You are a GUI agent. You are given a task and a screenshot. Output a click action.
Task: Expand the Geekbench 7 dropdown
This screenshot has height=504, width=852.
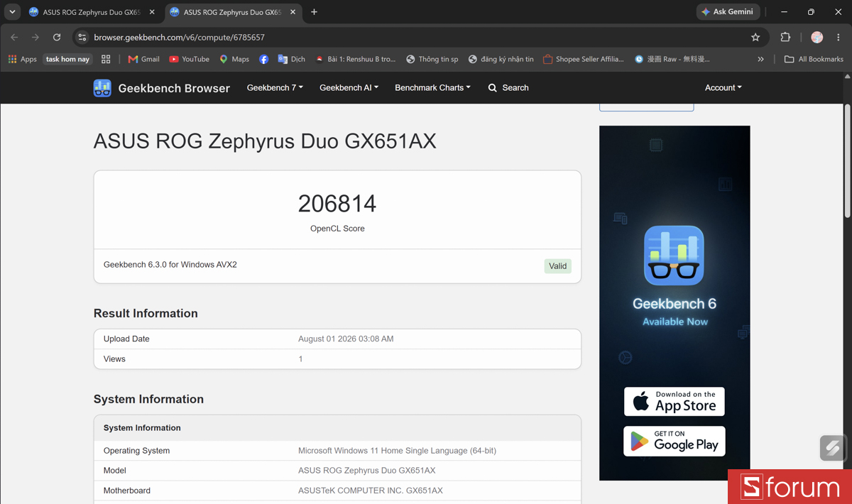(x=275, y=88)
